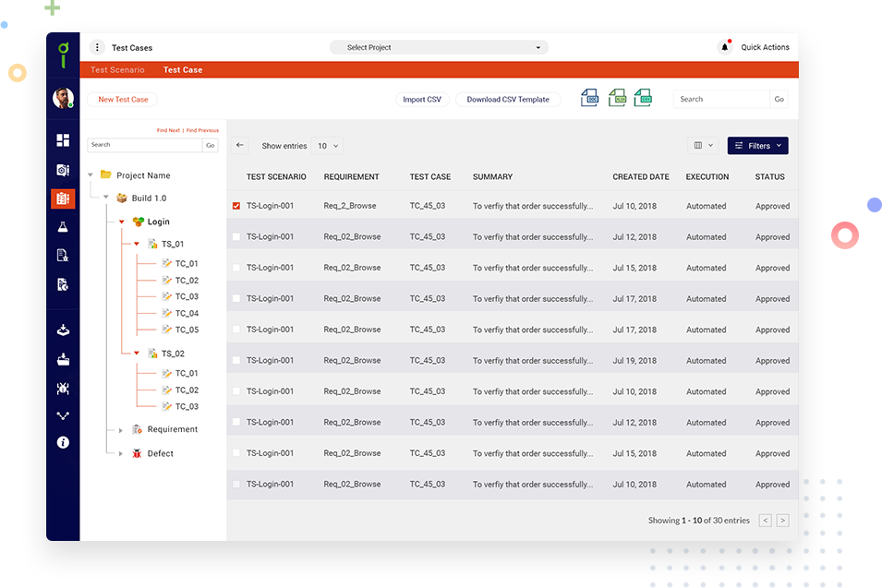Click the download tray sidebar icon
The width and height of the screenshot is (882, 588).
click(63, 330)
